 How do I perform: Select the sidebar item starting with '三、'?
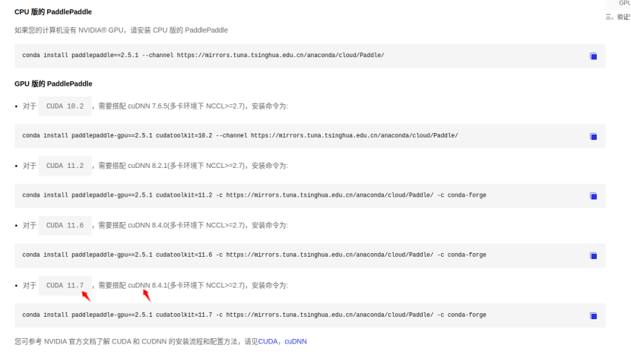tap(618, 17)
